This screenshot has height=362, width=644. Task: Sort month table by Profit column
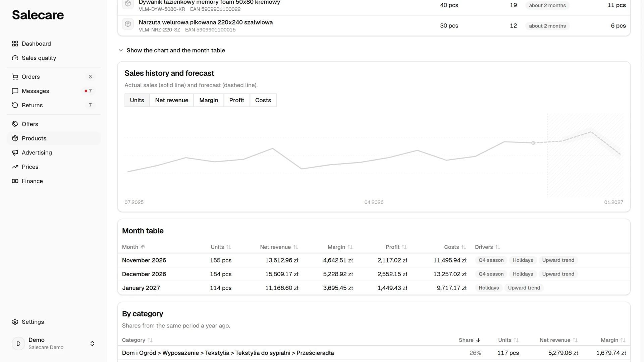(x=396, y=247)
